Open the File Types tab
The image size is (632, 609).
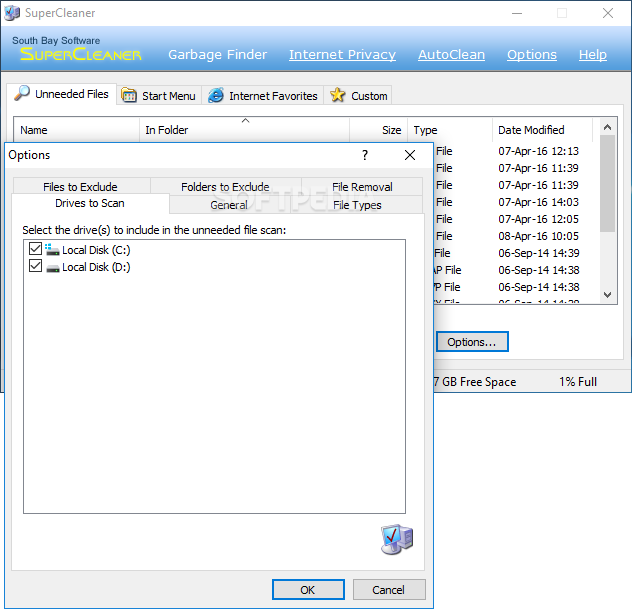(357, 205)
